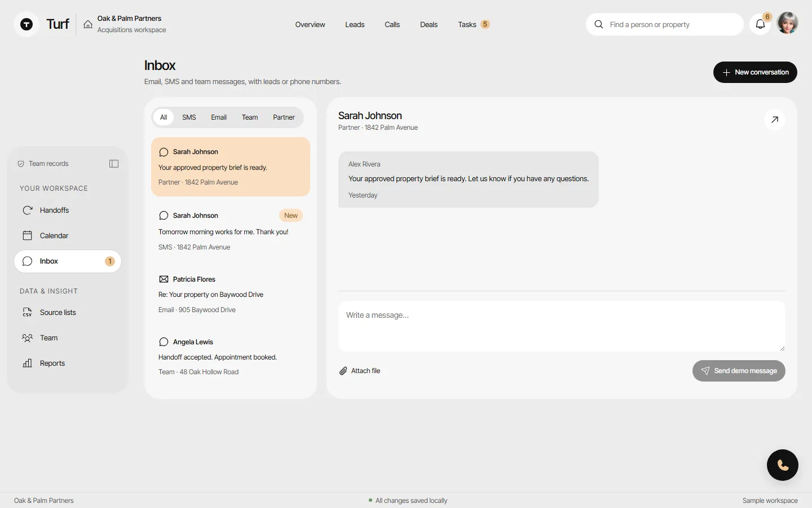Image resolution: width=812 pixels, height=508 pixels.
Task: Click the home icon beside Oak & Palm Partners
Action: pos(88,24)
